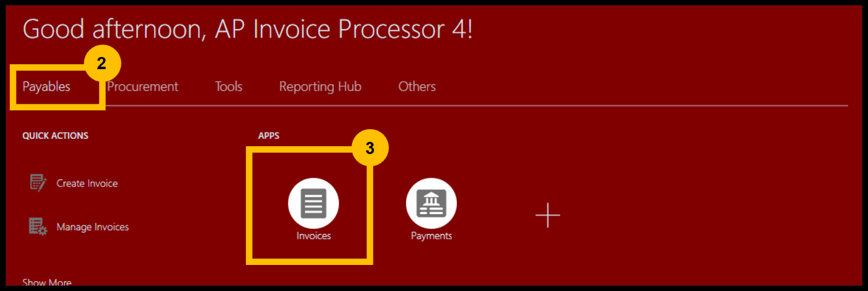The image size is (868, 291).
Task: Click the Create Invoice pencil document icon
Action: coord(38,183)
